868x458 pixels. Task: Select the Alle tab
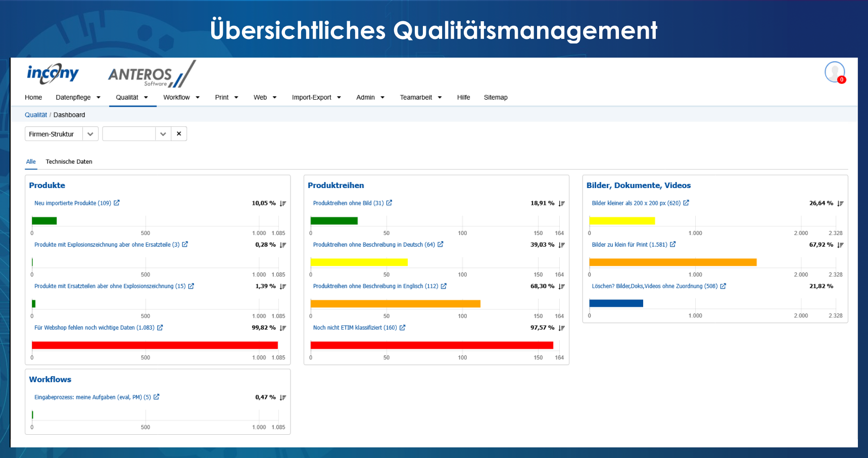tap(31, 162)
